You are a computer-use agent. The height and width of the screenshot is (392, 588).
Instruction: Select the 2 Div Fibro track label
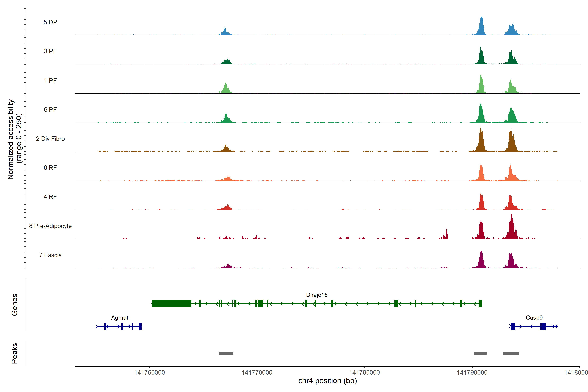click(50, 139)
